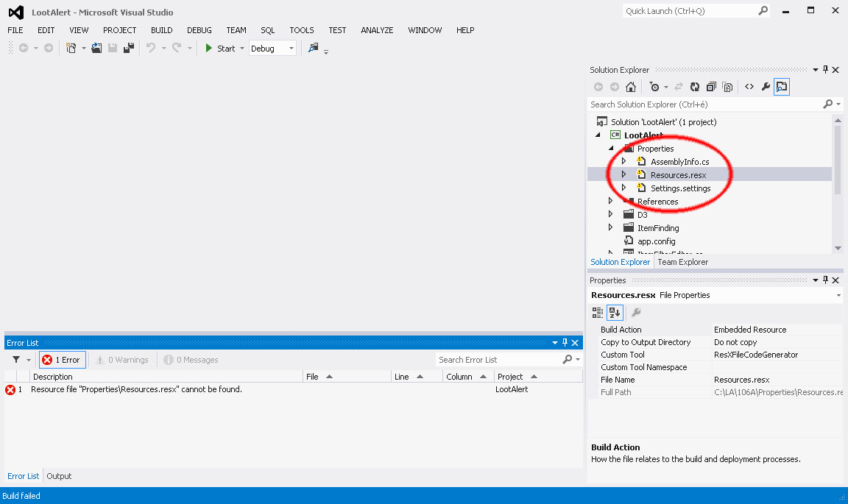Image resolution: width=848 pixels, height=504 pixels.
Task: Click the Solution Explorer scroll down arrow
Action: [838, 248]
